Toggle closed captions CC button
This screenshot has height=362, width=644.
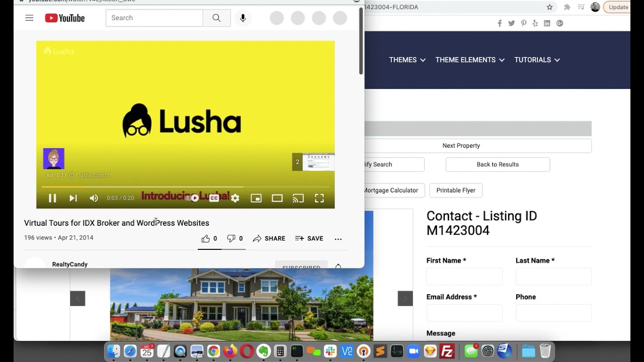(x=214, y=198)
